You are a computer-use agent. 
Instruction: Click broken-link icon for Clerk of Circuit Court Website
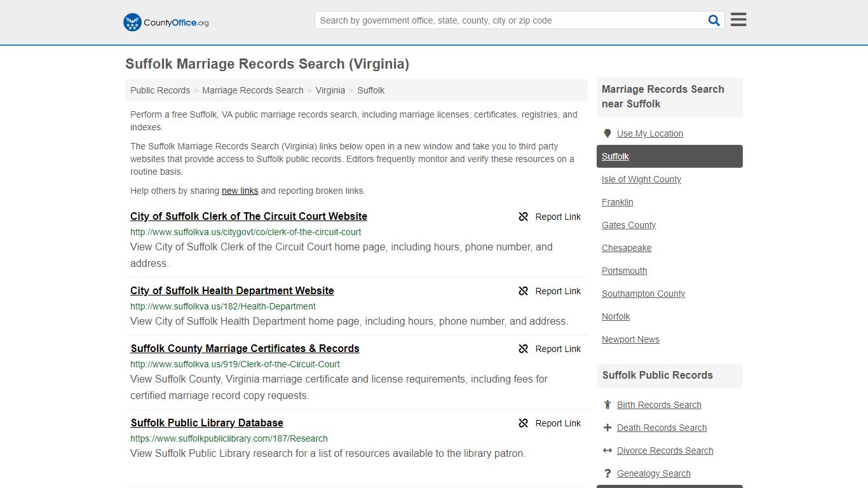coord(524,217)
